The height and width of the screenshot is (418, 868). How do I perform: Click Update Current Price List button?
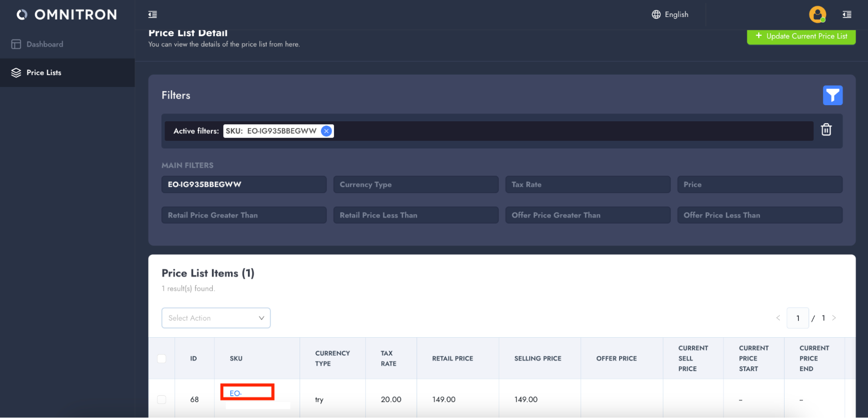point(801,36)
